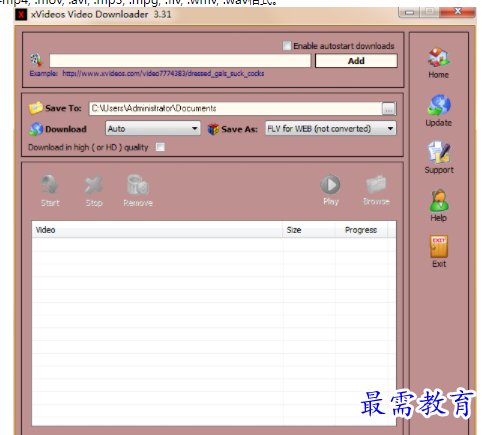This screenshot has width=482, height=435.
Task: Enable autostart downloads checkbox
Action: pyautogui.click(x=287, y=46)
